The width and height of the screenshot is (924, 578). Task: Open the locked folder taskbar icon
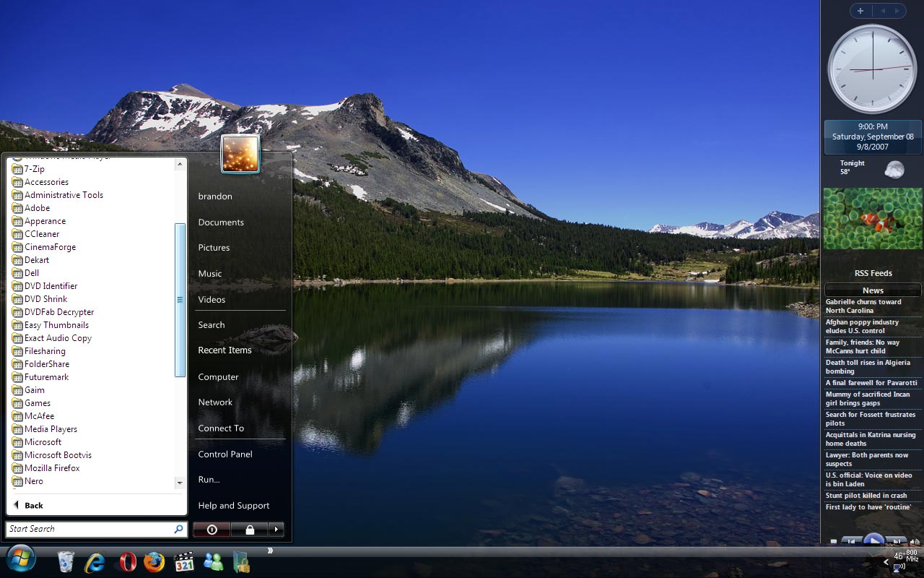point(241,562)
